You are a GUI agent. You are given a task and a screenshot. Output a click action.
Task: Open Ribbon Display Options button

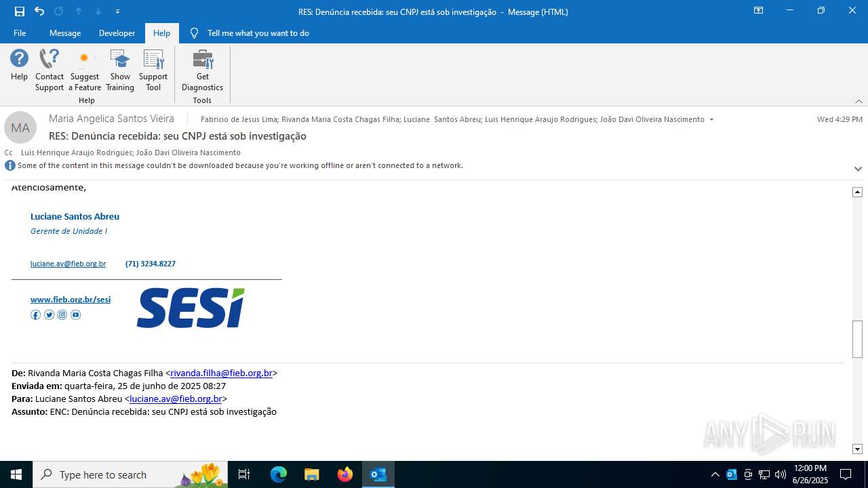758,11
